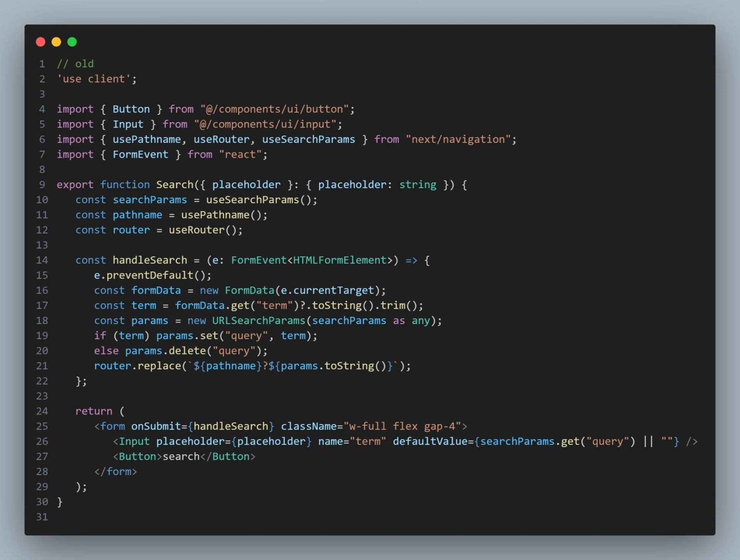
Task: Click '${pathname}' template expression on line 21
Action: pyautogui.click(x=227, y=366)
